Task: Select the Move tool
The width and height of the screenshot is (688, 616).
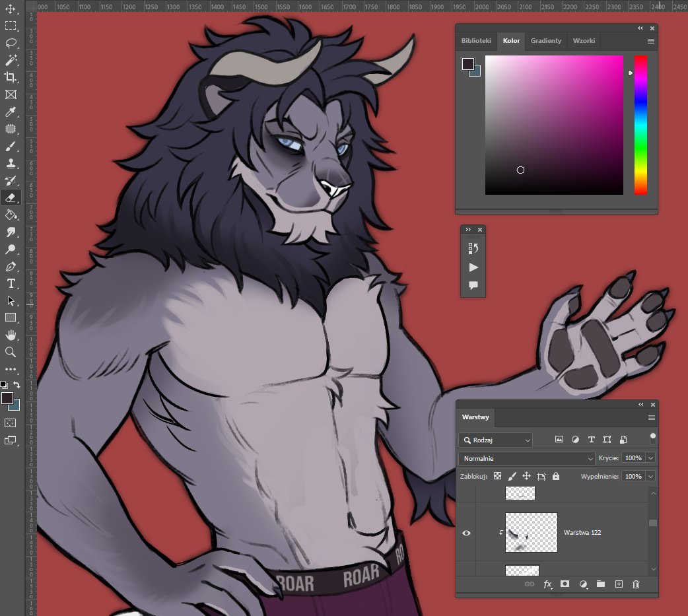Action: point(11,9)
